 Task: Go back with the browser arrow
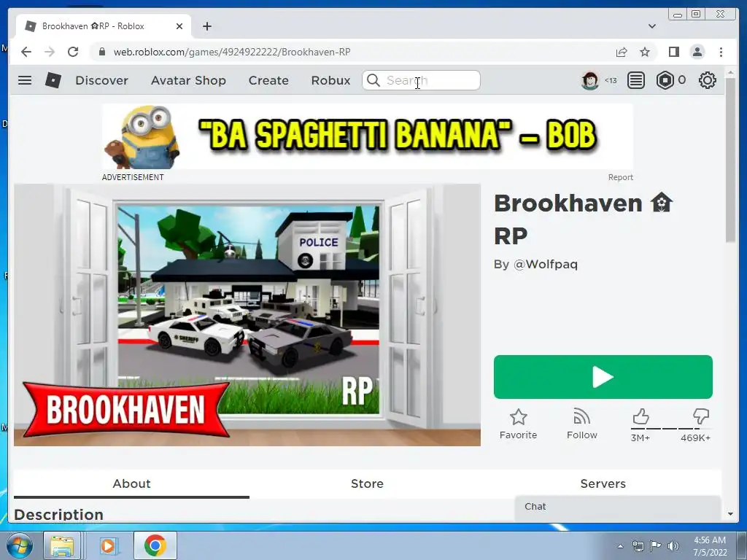click(x=26, y=52)
